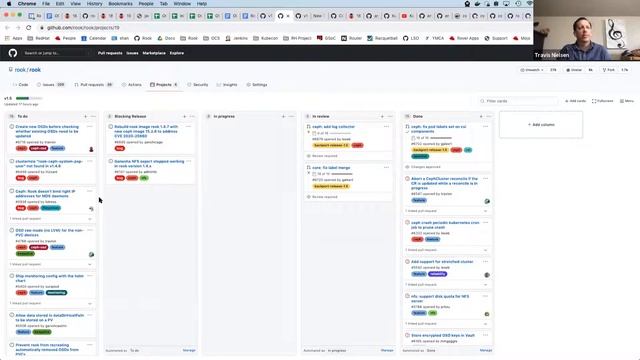Open the In progress column options menu
This screenshot has width=640, height=360.
pyautogui.click(x=291, y=116)
